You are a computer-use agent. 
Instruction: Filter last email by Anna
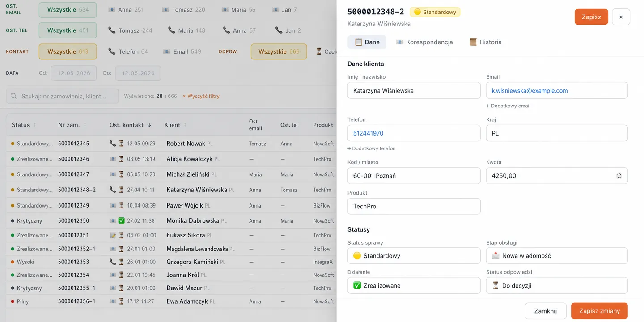click(126, 9)
